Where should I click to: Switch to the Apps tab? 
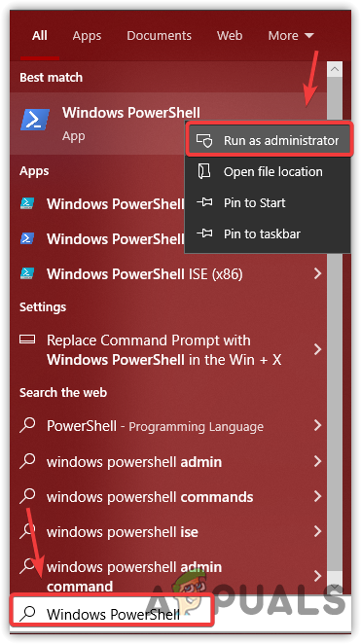(x=87, y=36)
